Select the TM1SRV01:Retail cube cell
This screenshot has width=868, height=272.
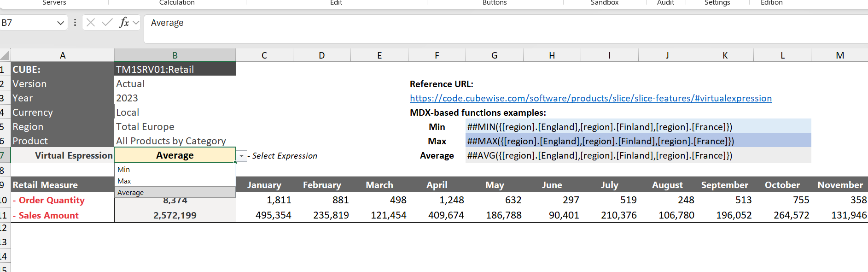pos(175,69)
